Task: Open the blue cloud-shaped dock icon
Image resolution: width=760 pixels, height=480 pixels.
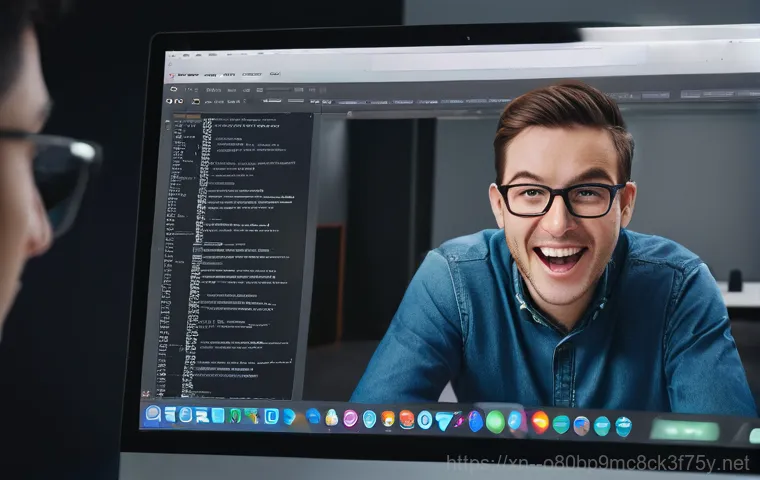Action: (x=314, y=416)
